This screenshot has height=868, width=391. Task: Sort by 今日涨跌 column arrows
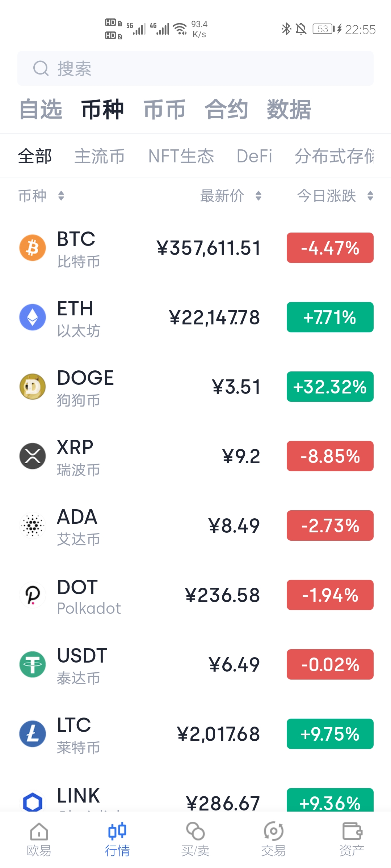(370, 196)
